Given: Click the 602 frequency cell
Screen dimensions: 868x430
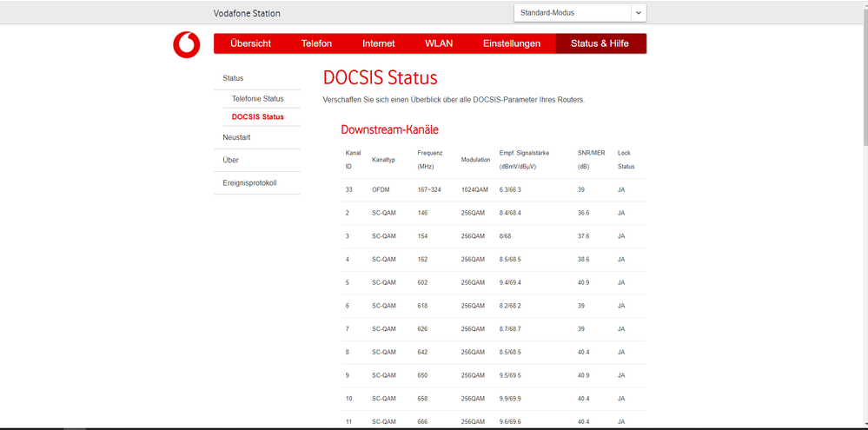Looking at the screenshot, I should click(422, 283).
